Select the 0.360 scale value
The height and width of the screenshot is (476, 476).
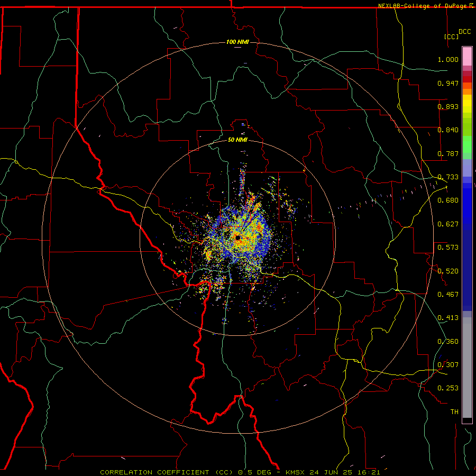click(x=448, y=342)
